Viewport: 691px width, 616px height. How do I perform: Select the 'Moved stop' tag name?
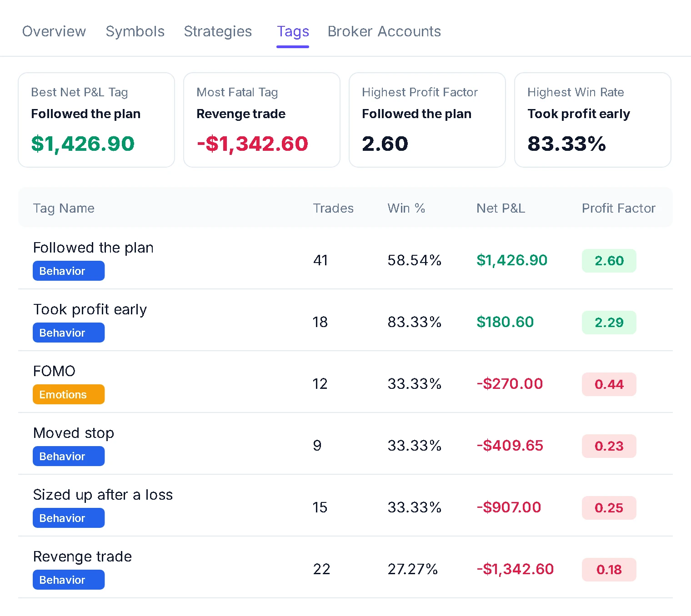click(74, 433)
